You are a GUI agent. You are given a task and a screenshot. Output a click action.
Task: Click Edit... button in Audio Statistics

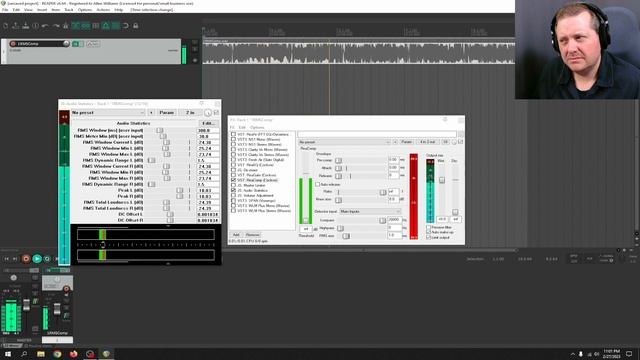coord(209,123)
